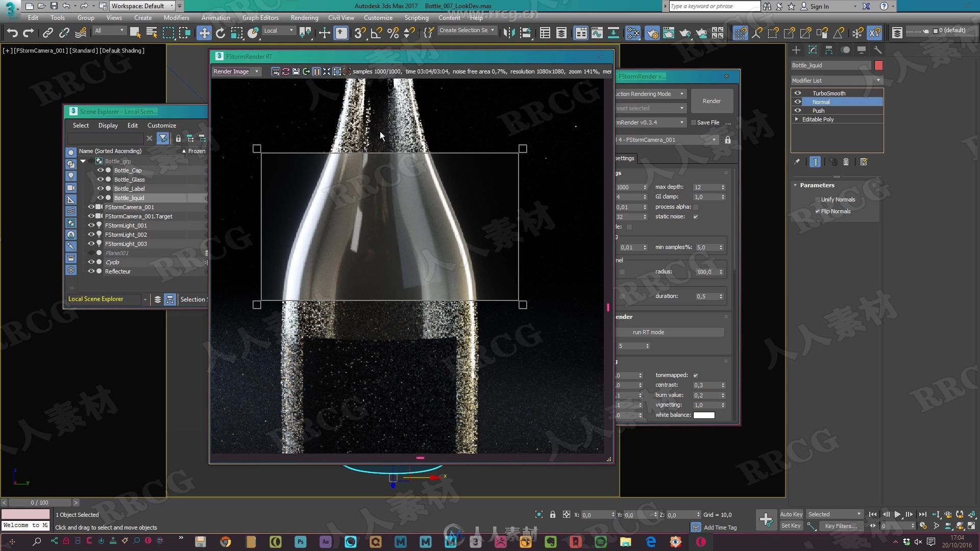Select the Move tool in main toolbar

tap(205, 32)
